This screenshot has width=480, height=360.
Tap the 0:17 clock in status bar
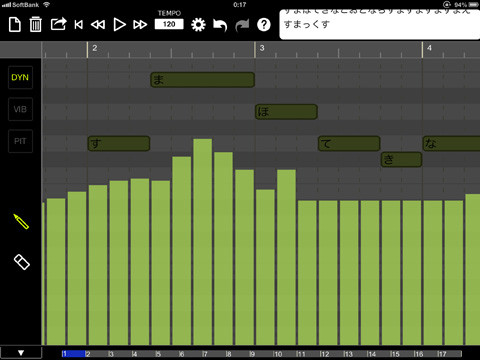[x=240, y=5]
